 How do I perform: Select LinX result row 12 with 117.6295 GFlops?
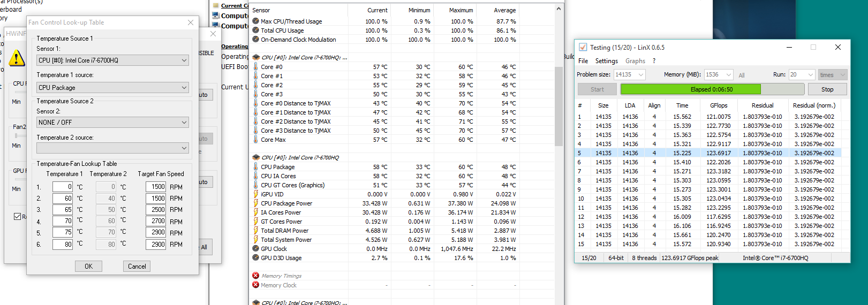(x=709, y=217)
